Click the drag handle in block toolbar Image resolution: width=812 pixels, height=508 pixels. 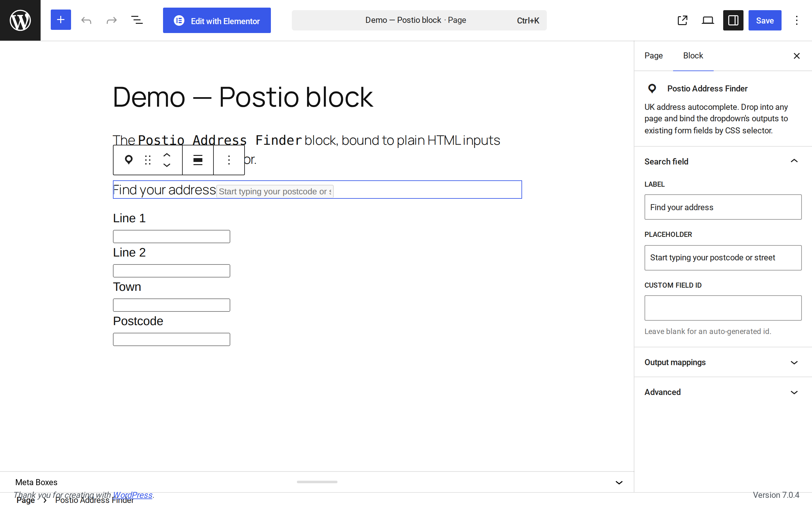coord(147,160)
